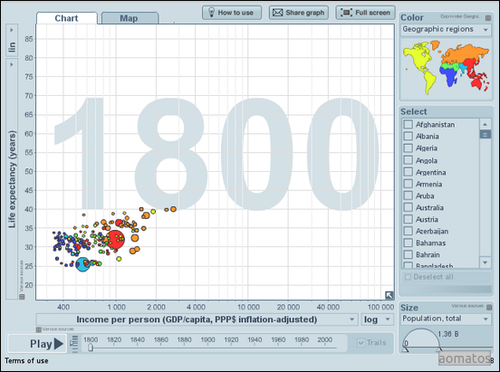Select the Chart tab
Viewport: 500px width, 372px height.
[x=67, y=18]
